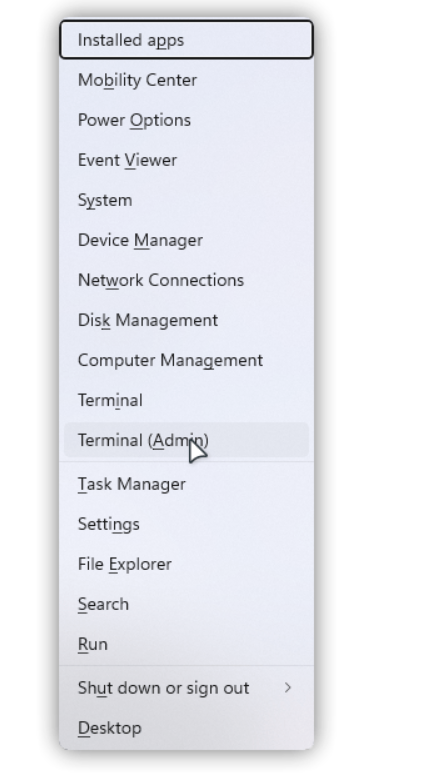Launch Event Viewer
Image resolution: width=435 pixels, height=783 pixels.
pyautogui.click(x=186, y=160)
